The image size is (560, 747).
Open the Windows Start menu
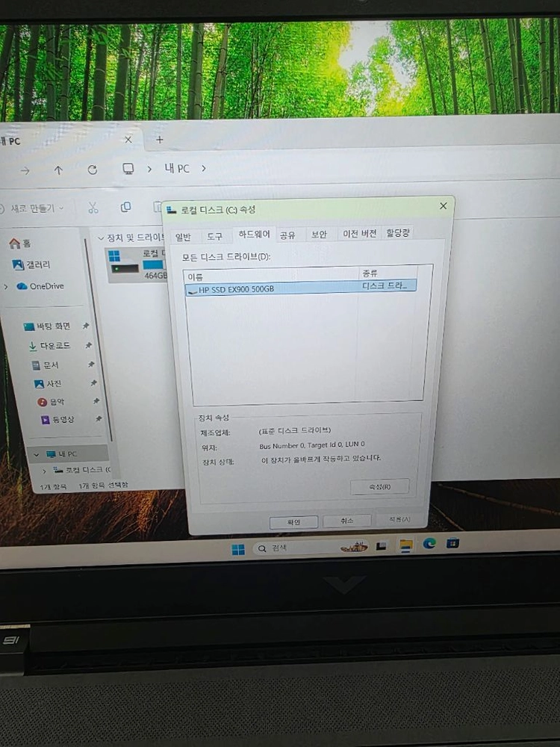[238, 549]
